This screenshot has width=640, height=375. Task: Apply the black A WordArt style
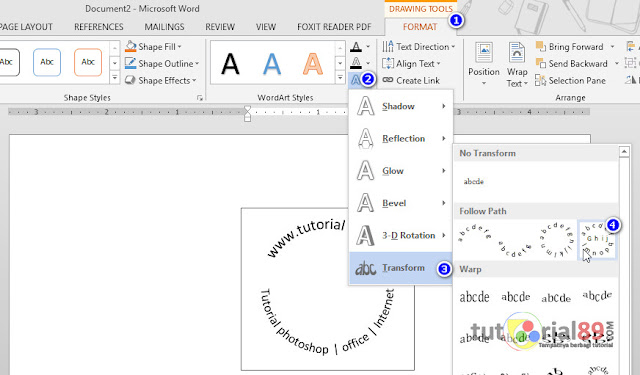(230, 64)
